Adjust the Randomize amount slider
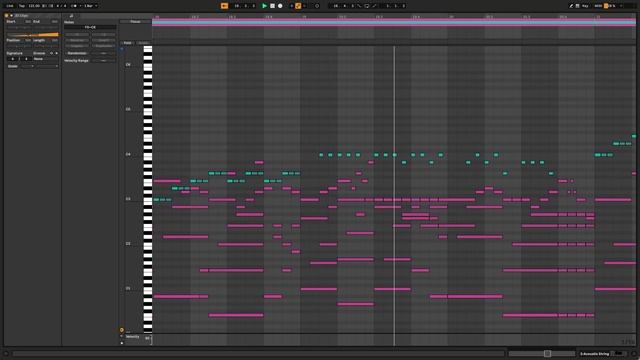Screen dimensions: 640x360 point(103,53)
